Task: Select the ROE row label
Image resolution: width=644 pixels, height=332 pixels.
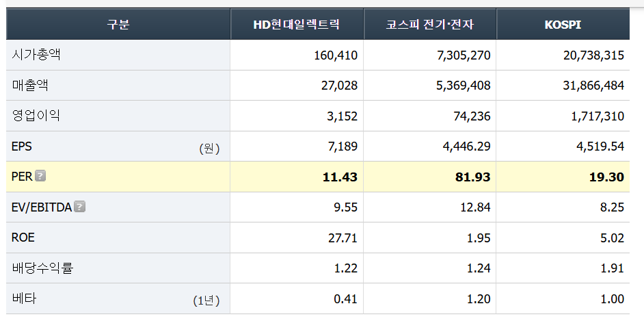Action: [23, 238]
